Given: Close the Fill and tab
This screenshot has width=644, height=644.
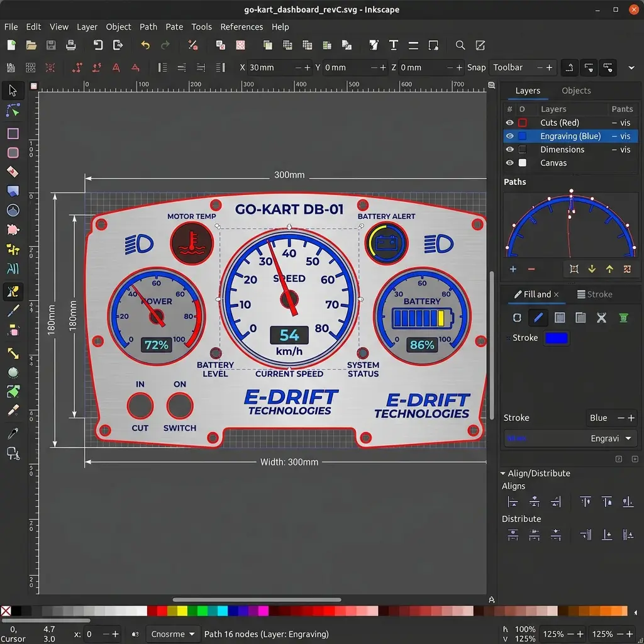Looking at the screenshot, I should point(556,294).
